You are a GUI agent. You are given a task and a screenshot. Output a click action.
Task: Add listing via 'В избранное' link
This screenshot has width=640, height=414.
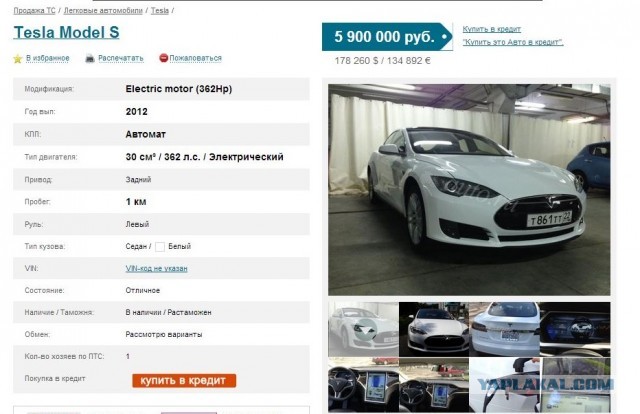(48, 58)
